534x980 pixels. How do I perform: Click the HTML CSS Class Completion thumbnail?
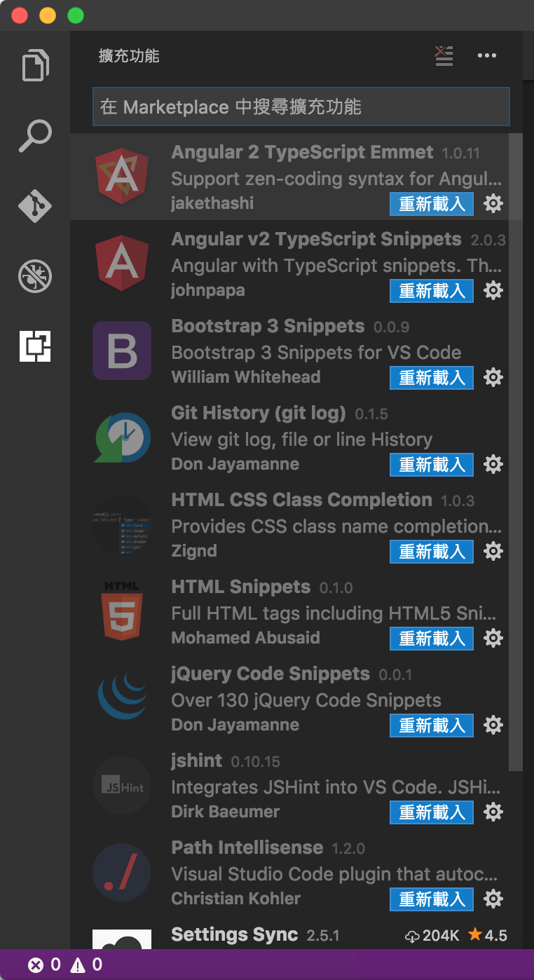[122, 524]
